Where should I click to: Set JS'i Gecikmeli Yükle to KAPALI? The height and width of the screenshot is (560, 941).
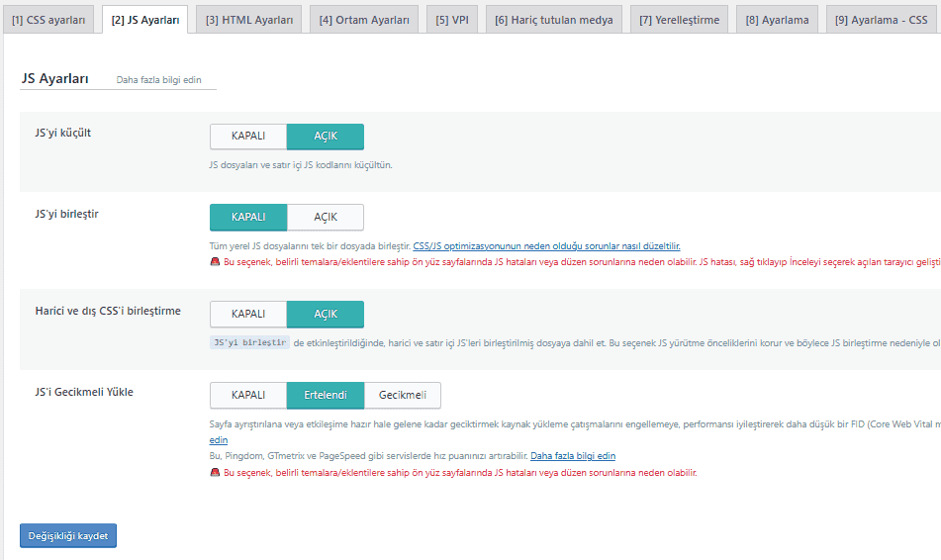[248, 395]
